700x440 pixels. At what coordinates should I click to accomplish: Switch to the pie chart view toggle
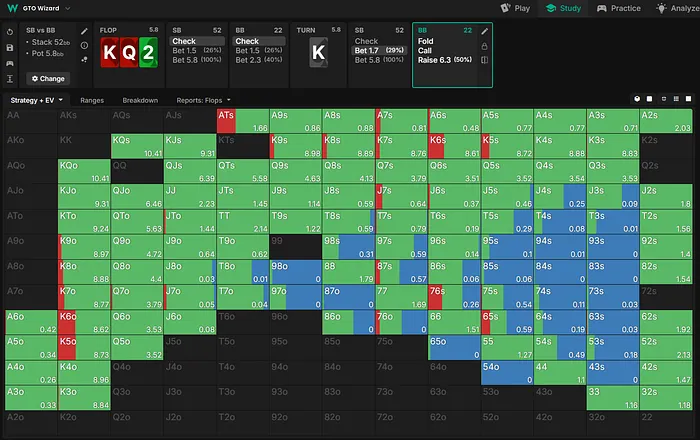[x=637, y=100]
